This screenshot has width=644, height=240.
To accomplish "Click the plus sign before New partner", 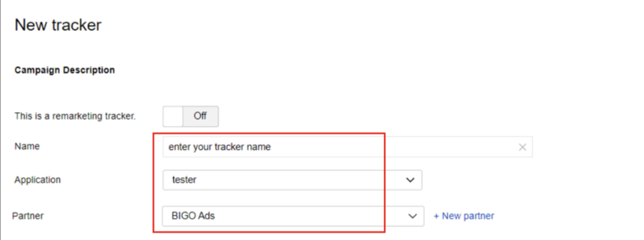I will (x=436, y=216).
